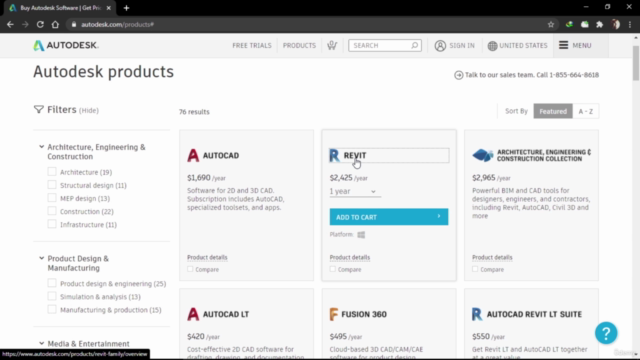Open the 1 year term dropdown
This screenshot has width=640, height=360.
(355, 191)
